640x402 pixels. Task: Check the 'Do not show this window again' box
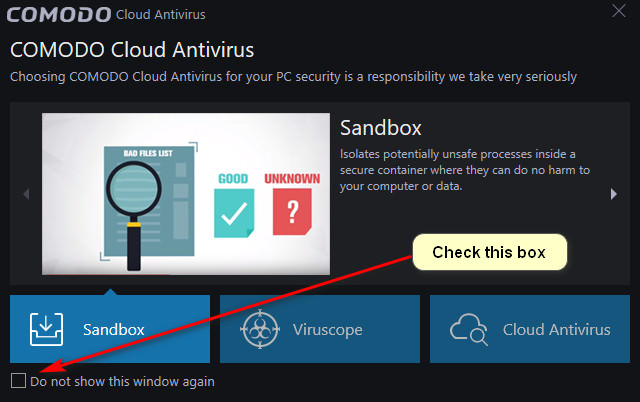(18, 380)
